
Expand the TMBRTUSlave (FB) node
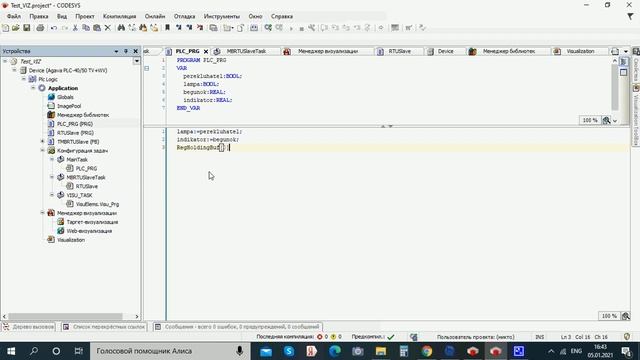(x=43, y=142)
